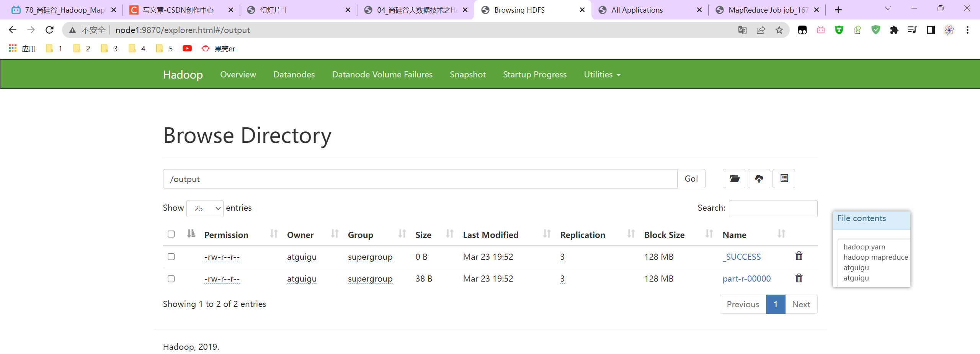This screenshot has width=980, height=354.
Task: Check the _SUCCESS row checkbox
Action: tap(171, 257)
